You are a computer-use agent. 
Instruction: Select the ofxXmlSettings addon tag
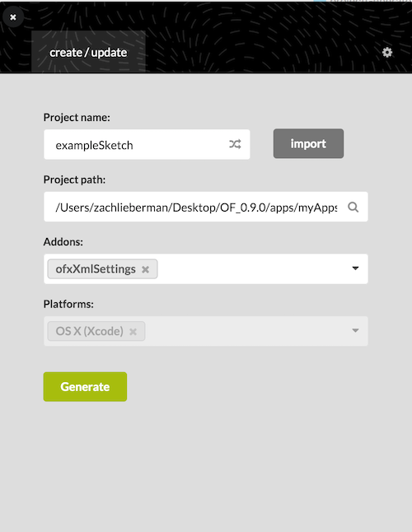(96, 269)
